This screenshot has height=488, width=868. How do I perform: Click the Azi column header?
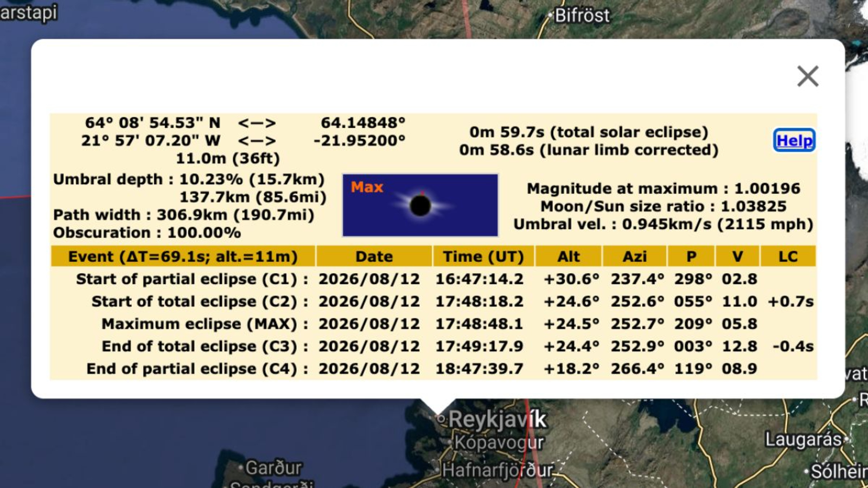click(x=634, y=256)
